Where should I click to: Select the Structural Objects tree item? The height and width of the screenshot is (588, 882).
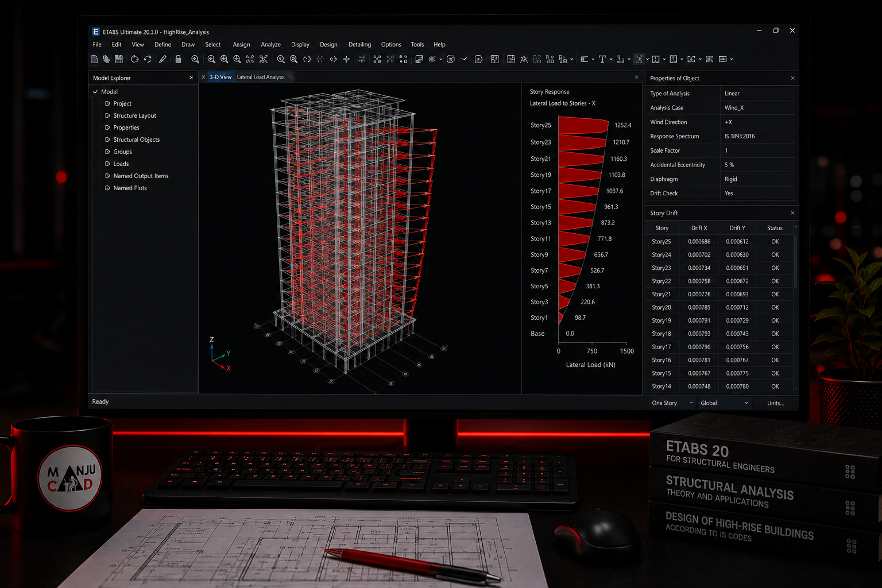click(x=137, y=140)
